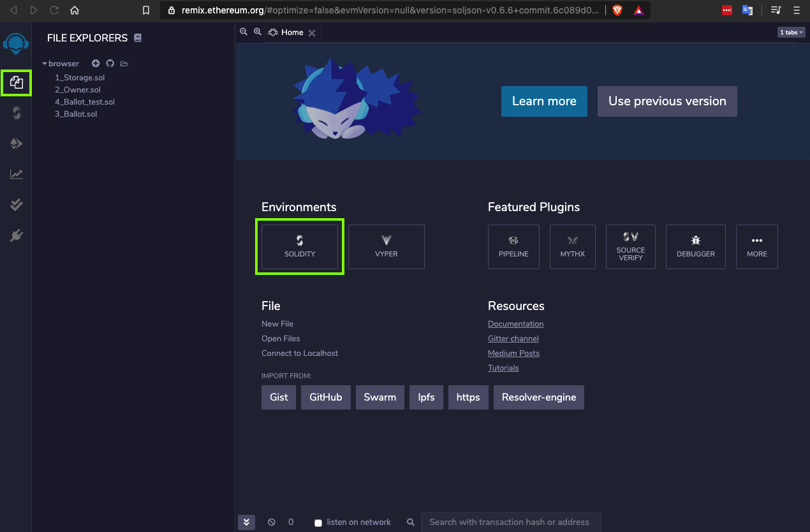Image resolution: width=810 pixels, height=532 pixels.
Task: Close the Home tab
Action: (312, 33)
